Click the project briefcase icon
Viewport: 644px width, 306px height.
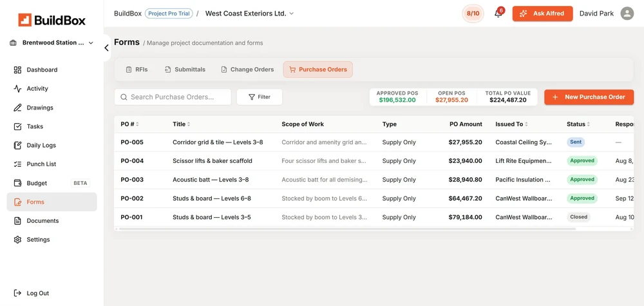(x=13, y=43)
